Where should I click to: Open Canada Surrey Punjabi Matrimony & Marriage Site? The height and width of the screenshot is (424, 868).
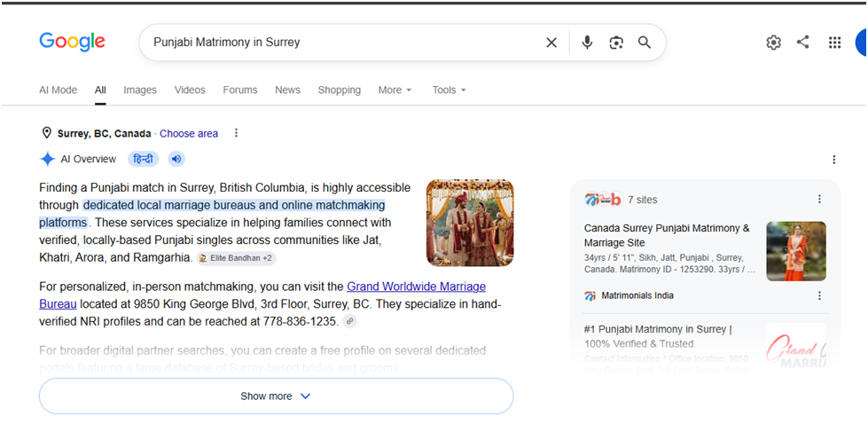[667, 235]
